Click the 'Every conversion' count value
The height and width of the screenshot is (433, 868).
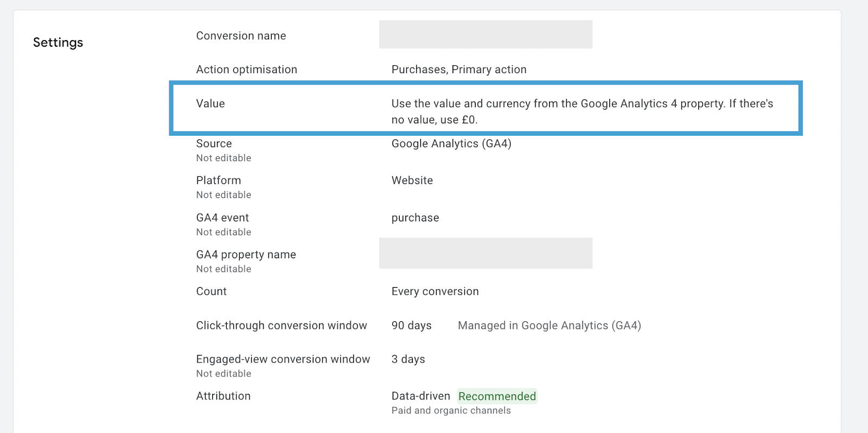[x=435, y=291]
